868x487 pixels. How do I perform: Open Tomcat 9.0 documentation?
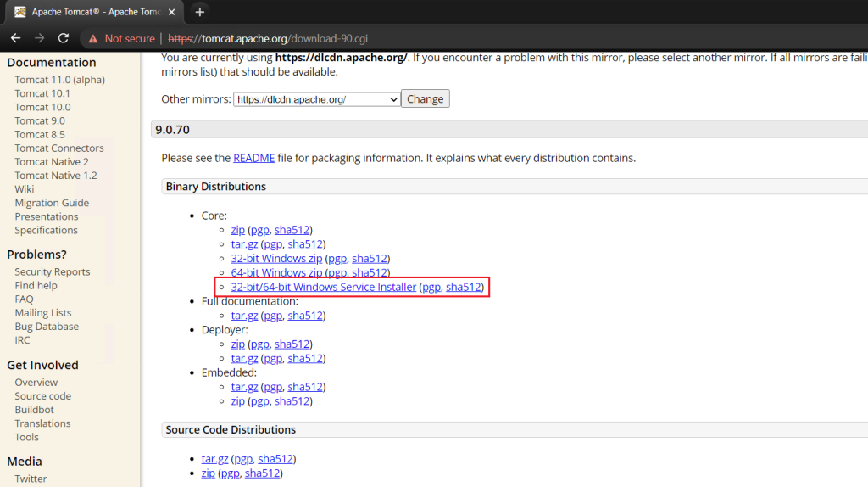point(40,120)
